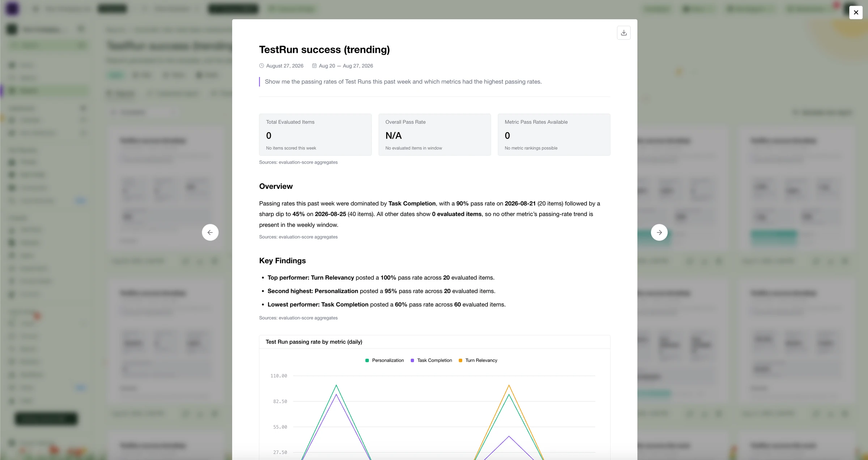Click the clock icon beside August 27, 2026
868x460 pixels.
[261, 66]
